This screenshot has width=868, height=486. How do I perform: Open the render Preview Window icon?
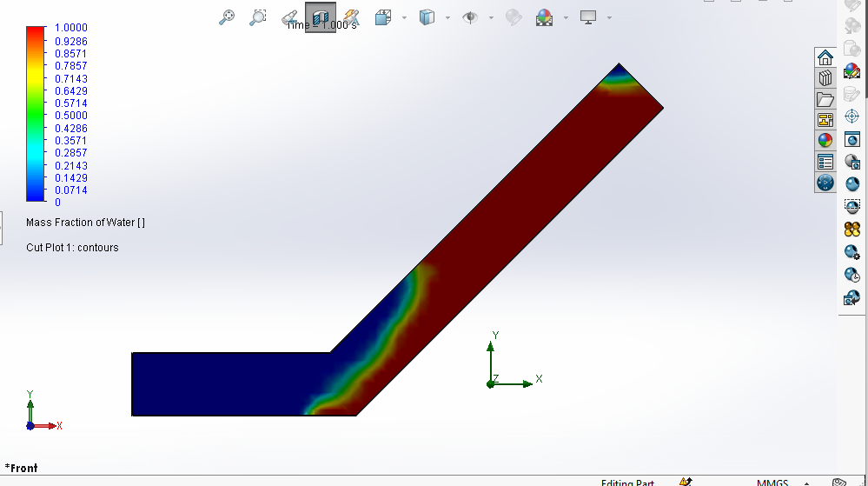(x=852, y=161)
